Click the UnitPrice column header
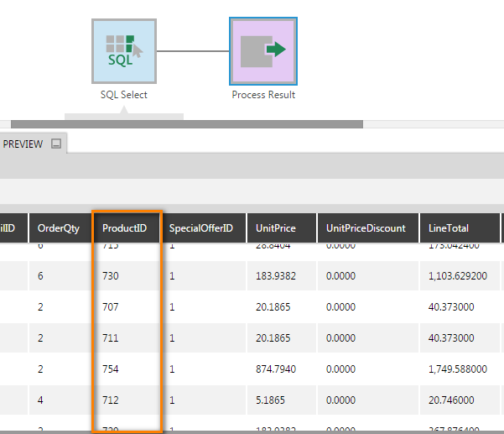 281,228
